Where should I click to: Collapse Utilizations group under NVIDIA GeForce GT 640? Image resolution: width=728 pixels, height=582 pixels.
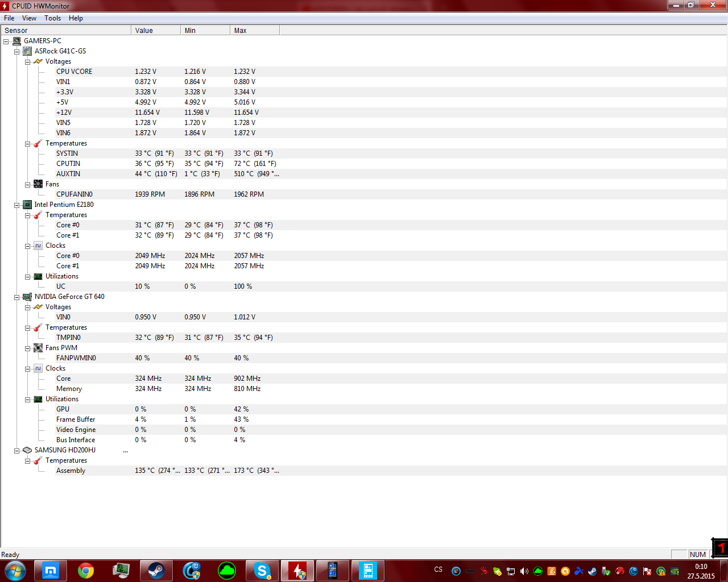[x=27, y=400]
